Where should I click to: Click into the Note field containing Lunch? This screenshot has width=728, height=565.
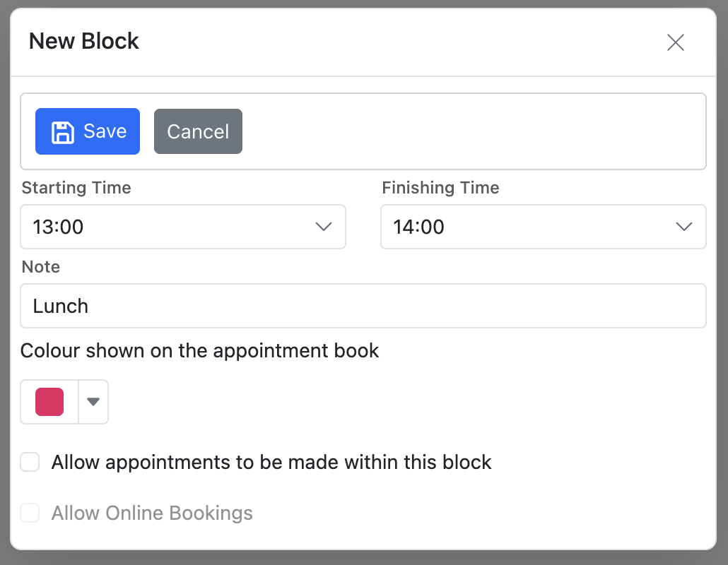(363, 306)
